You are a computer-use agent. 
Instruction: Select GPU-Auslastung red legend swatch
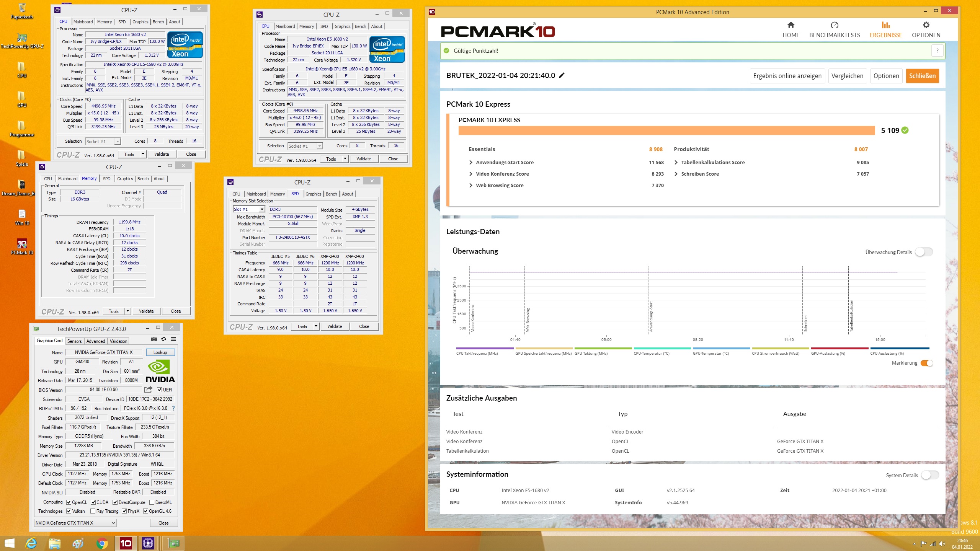pos(840,348)
